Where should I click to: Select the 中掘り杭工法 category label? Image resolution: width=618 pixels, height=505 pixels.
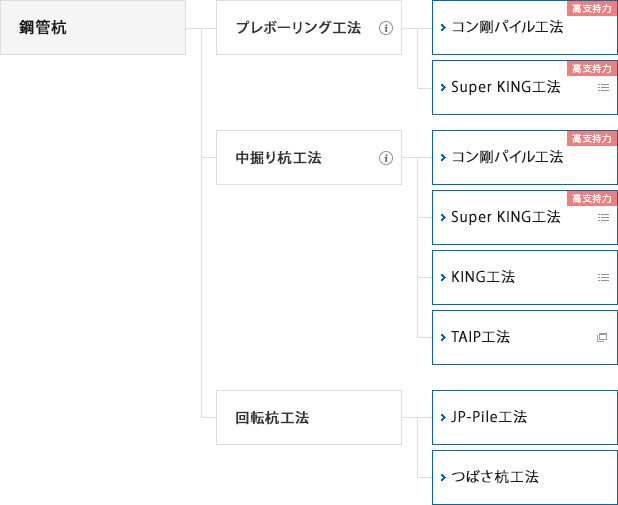[278, 158]
